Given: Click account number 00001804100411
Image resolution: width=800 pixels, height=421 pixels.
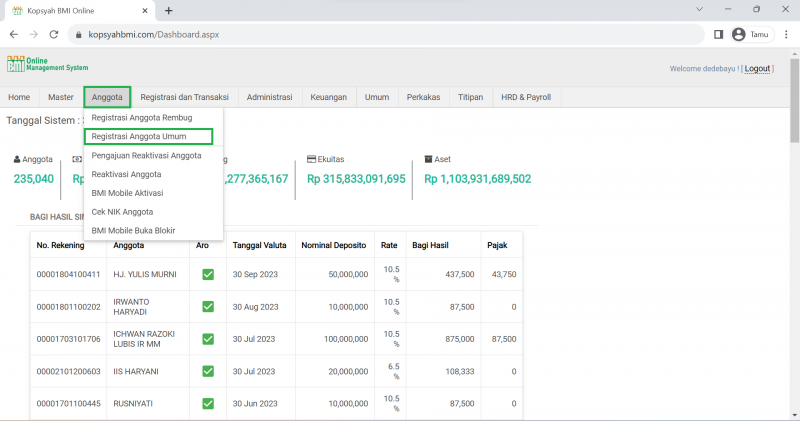Looking at the screenshot, I should pos(68,275).
